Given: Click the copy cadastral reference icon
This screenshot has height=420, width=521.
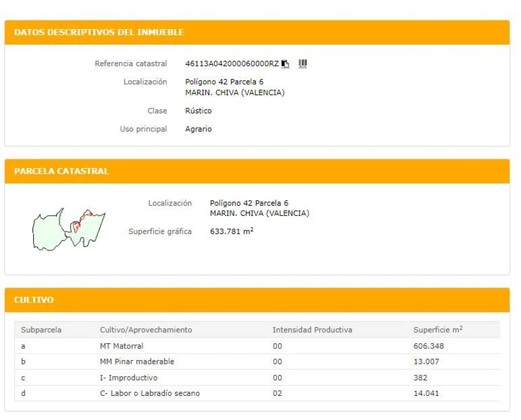Looking at the screenshot, I should 285,64.
